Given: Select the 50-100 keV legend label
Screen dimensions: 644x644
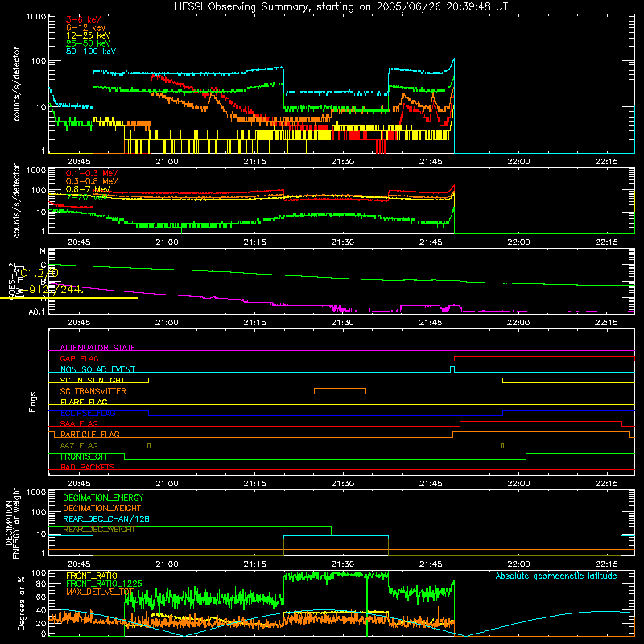Looking at the screenshot, I should point(91,52).
